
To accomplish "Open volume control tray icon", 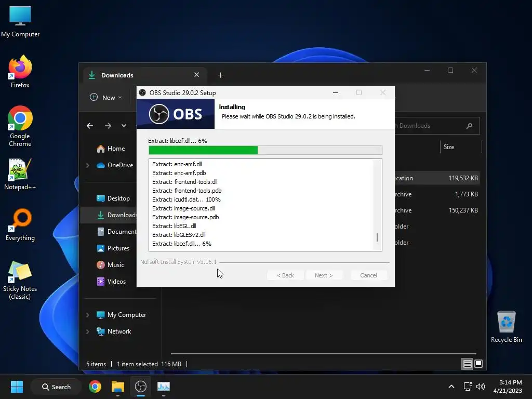I will [481, 387].
